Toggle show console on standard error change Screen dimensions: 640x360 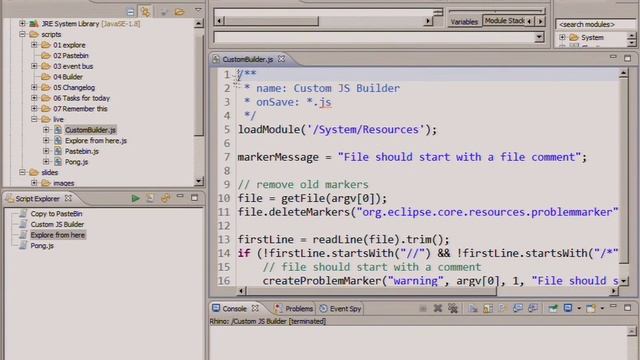pos(533,308)
